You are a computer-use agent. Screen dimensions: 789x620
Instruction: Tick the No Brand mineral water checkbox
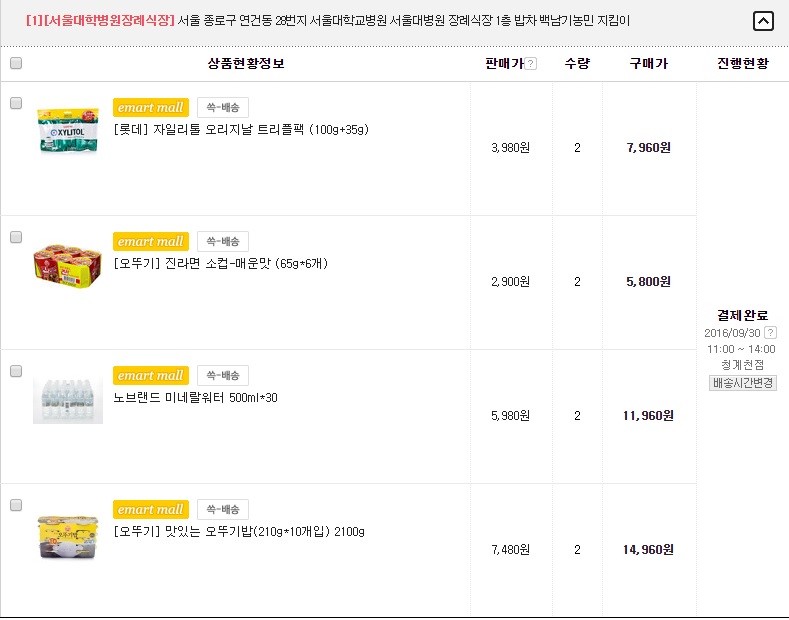point(16,371)
